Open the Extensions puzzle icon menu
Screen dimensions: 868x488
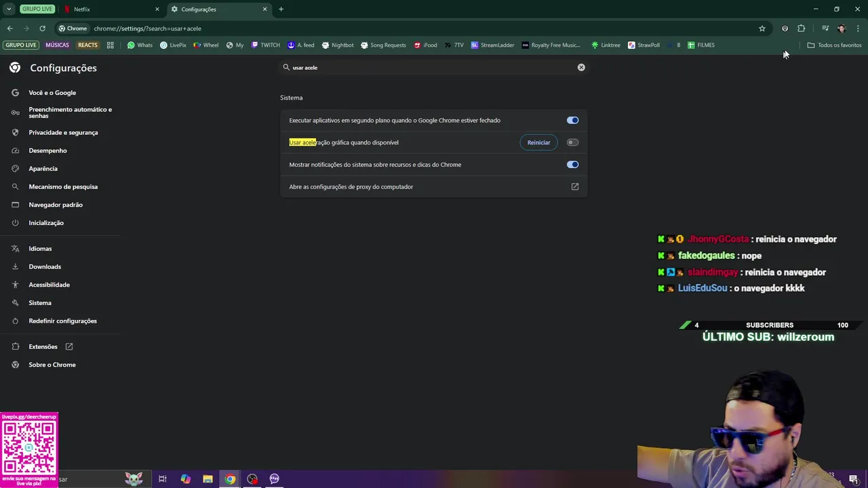(801, 28)
